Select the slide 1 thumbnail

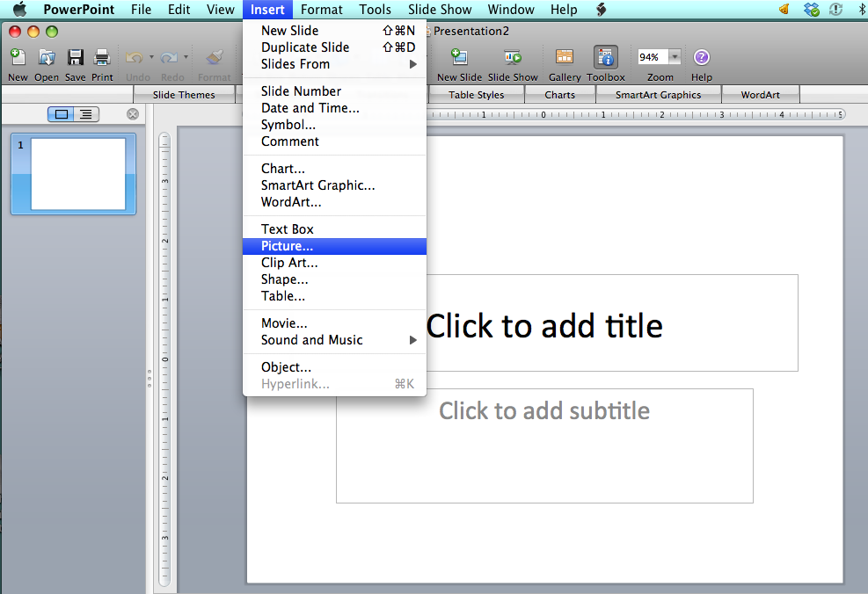point(77,174)
